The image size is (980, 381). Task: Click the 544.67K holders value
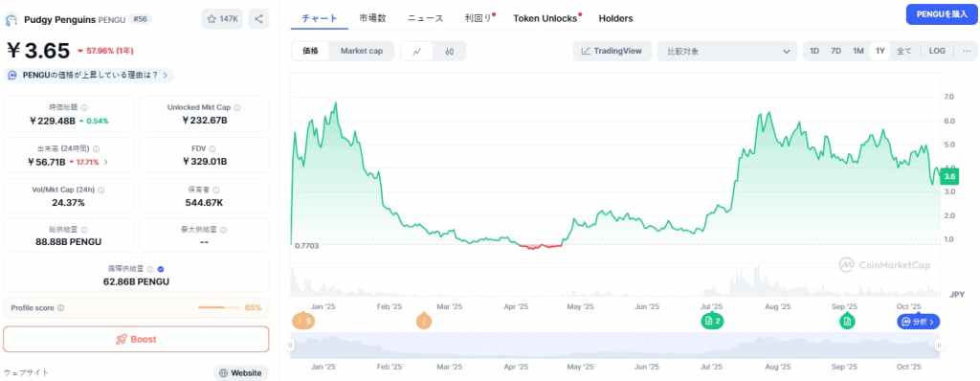205,202
